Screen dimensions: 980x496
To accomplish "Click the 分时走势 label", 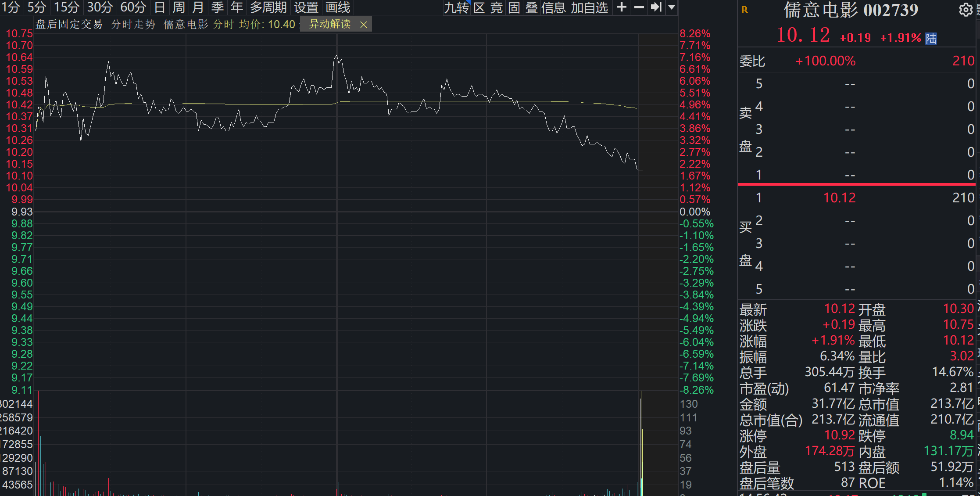I will [133, 24].
